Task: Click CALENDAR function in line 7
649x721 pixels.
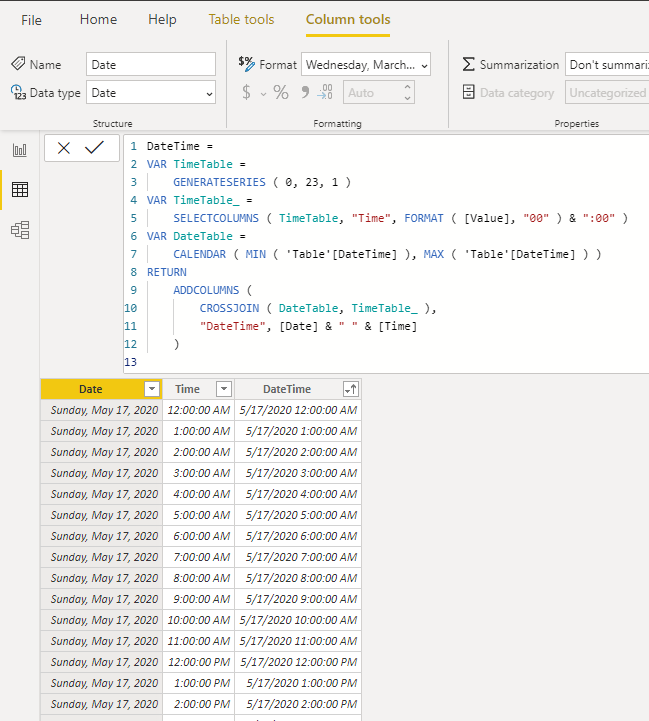Action: tap(199, 254)
